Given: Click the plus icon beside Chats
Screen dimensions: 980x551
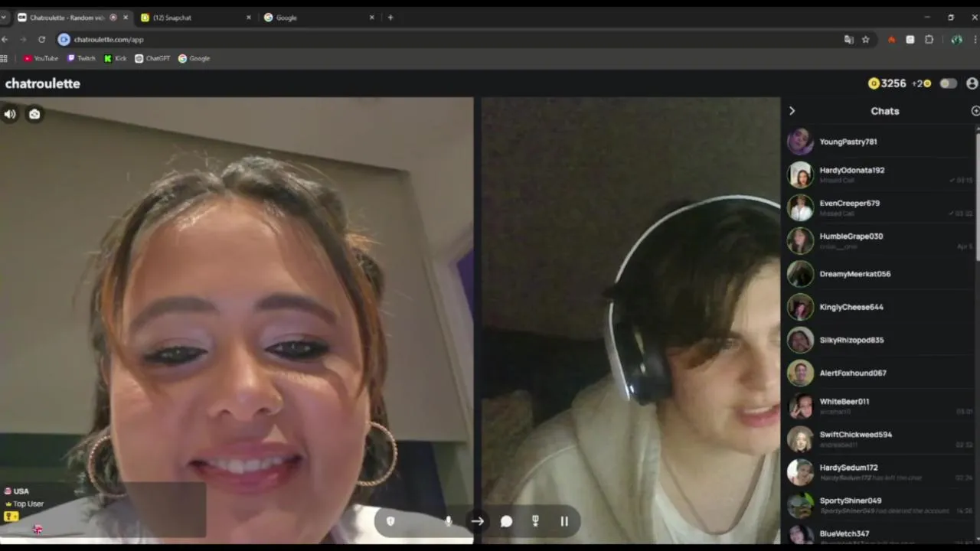Looking at the screenshot, I should point(975,111).
